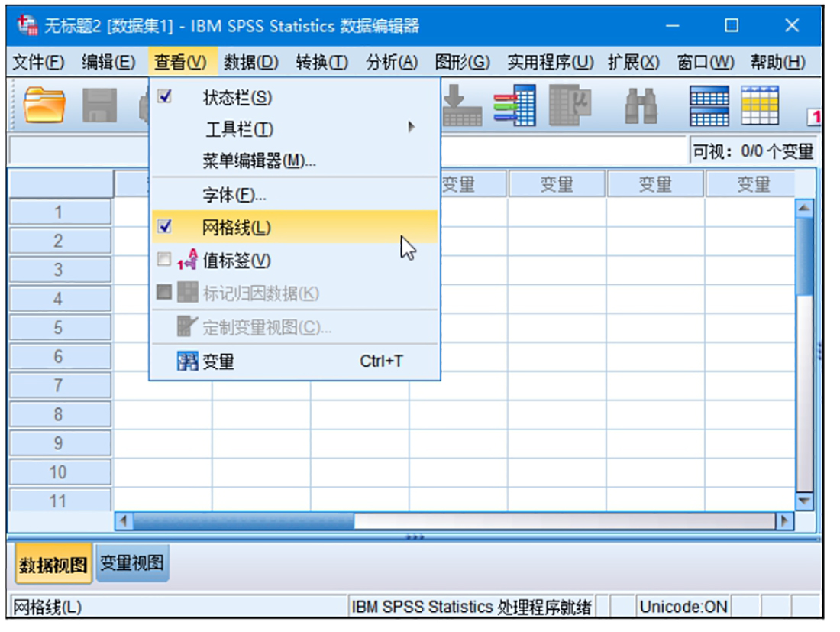Open the 转换(T) menu

322,63
